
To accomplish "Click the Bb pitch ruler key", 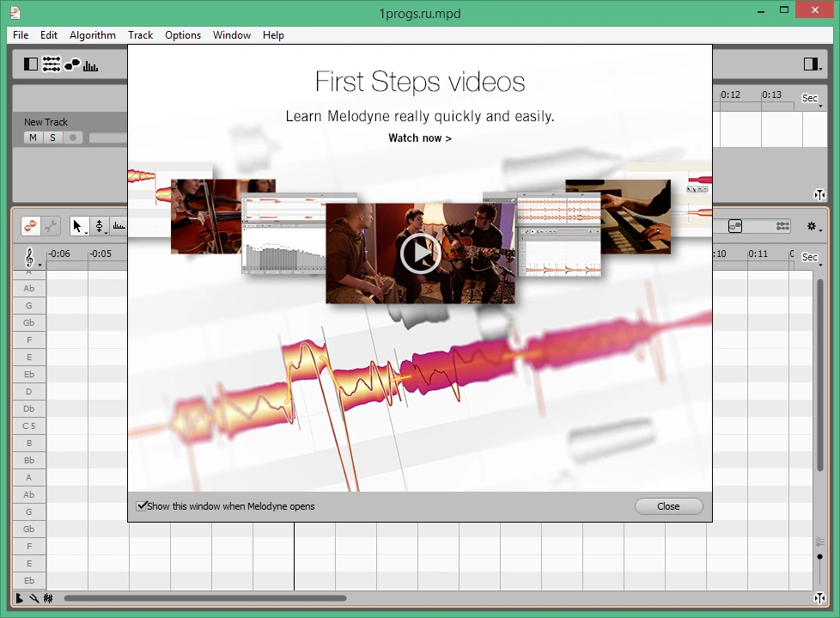I will pyautogui.click(x=29, y=460).
